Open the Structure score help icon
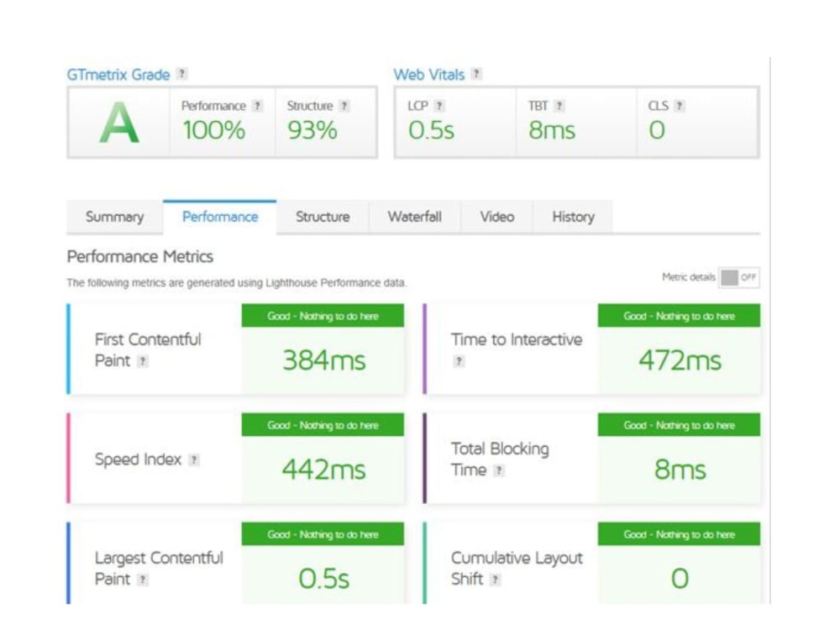The width and height of the screenshot is (840, 630). [344, 106]
